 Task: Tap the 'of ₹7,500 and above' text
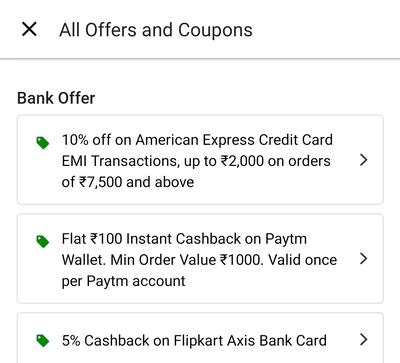tap(128, 182)
